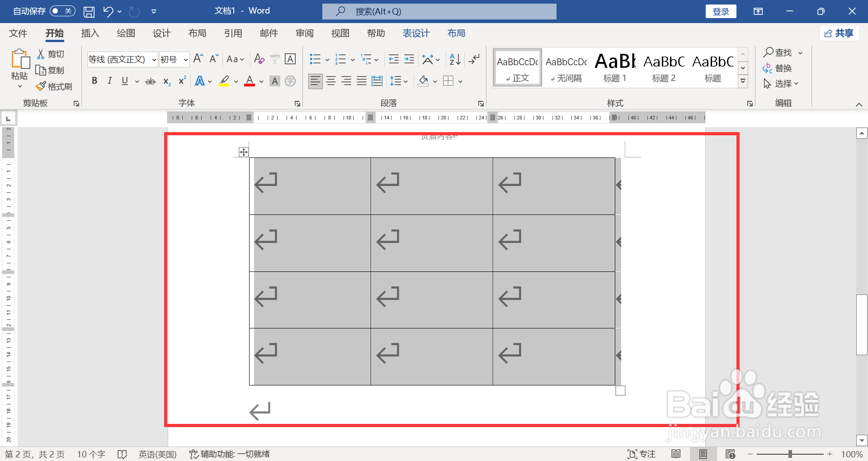Apply subscript formatting
Image resolution: width=868 pixels, height=461 pixels.
(167, 81)
